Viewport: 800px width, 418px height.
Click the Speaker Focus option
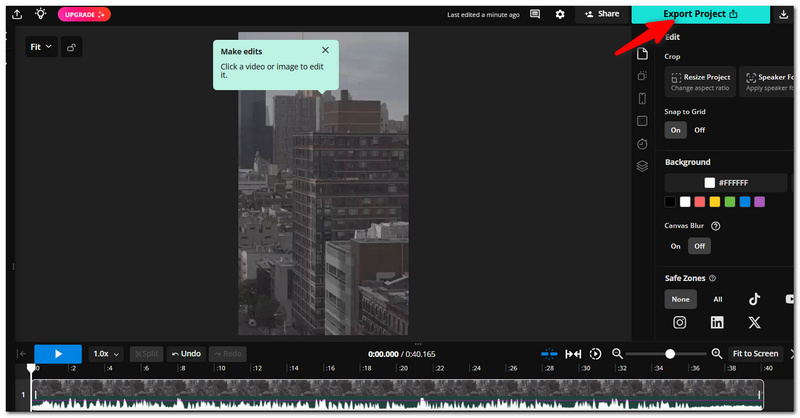767,82
